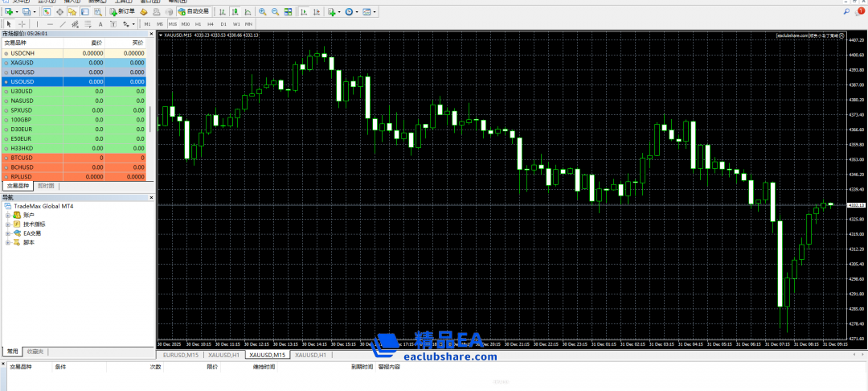Select the vertical line drawing tool
868x391 pixels.
(x=36, y=24)
